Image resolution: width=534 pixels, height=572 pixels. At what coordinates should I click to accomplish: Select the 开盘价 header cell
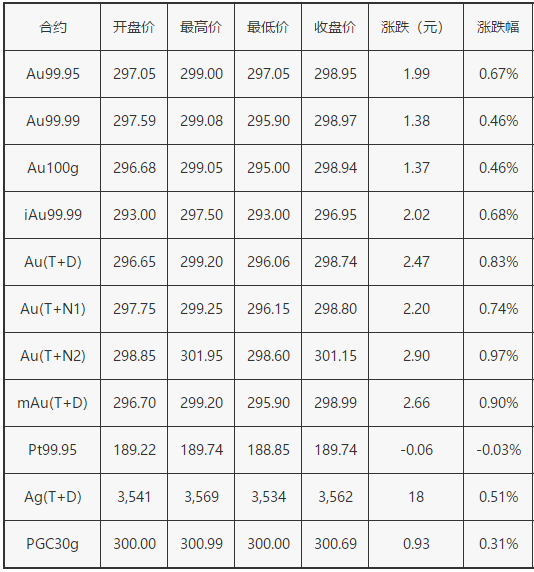(x=134, y=27)
